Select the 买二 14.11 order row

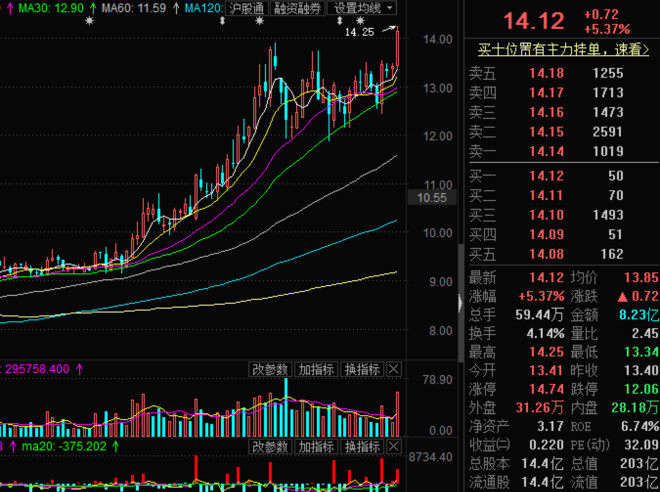[563, 195]
